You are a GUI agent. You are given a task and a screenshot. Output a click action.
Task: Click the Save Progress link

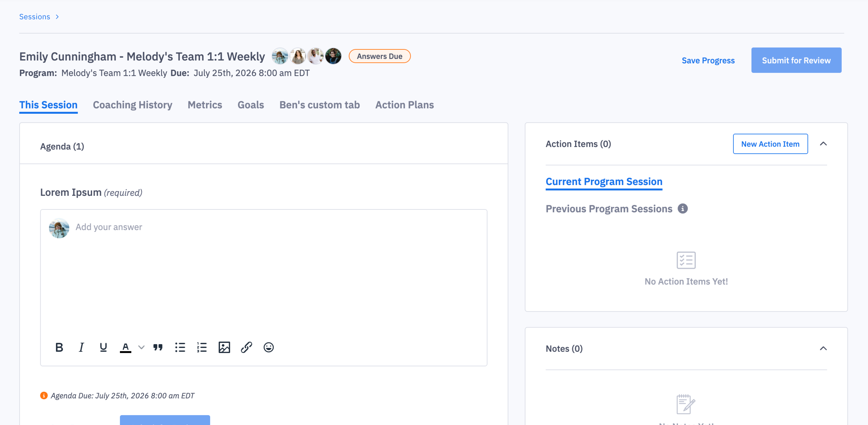coord(708,61)
